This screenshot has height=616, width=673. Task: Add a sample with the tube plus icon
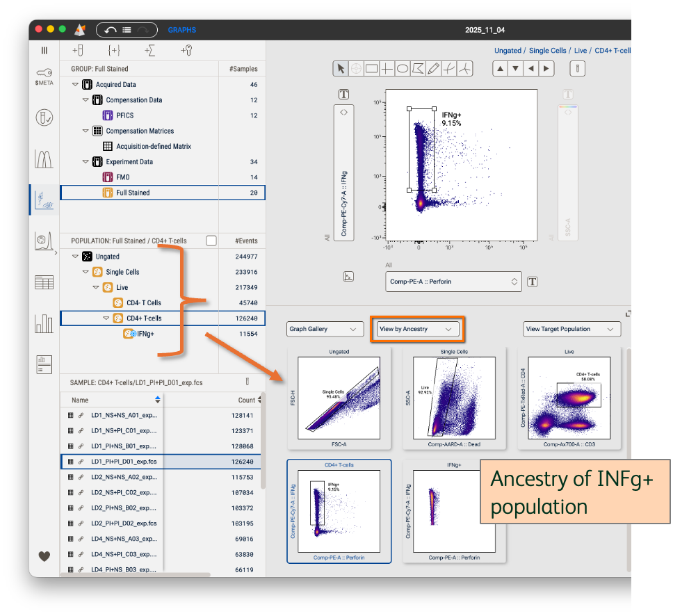[x=78, y=51]
